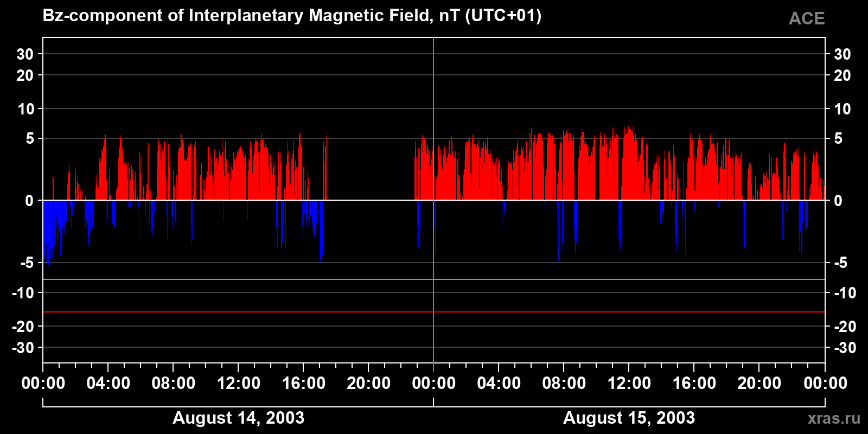Click the 16:00 tick label under August 14
Screen dimensions: 868x434
click(303, 383)
